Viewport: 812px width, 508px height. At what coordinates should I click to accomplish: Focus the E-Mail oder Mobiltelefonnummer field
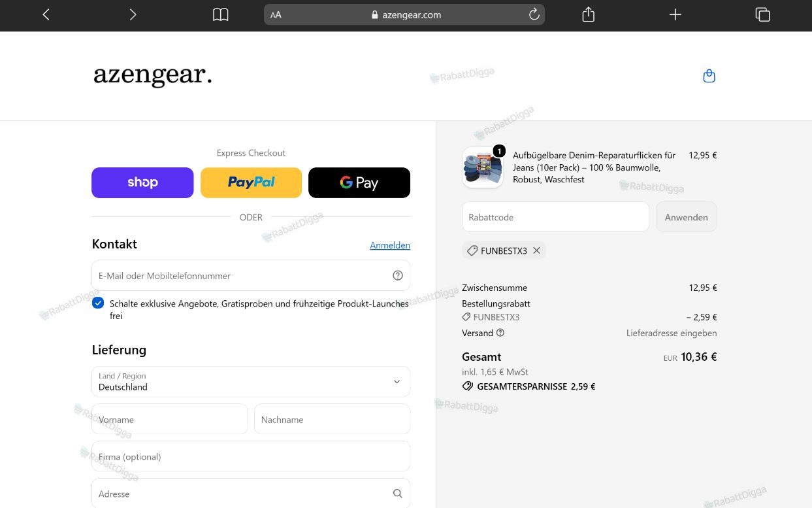click(251, 275)
